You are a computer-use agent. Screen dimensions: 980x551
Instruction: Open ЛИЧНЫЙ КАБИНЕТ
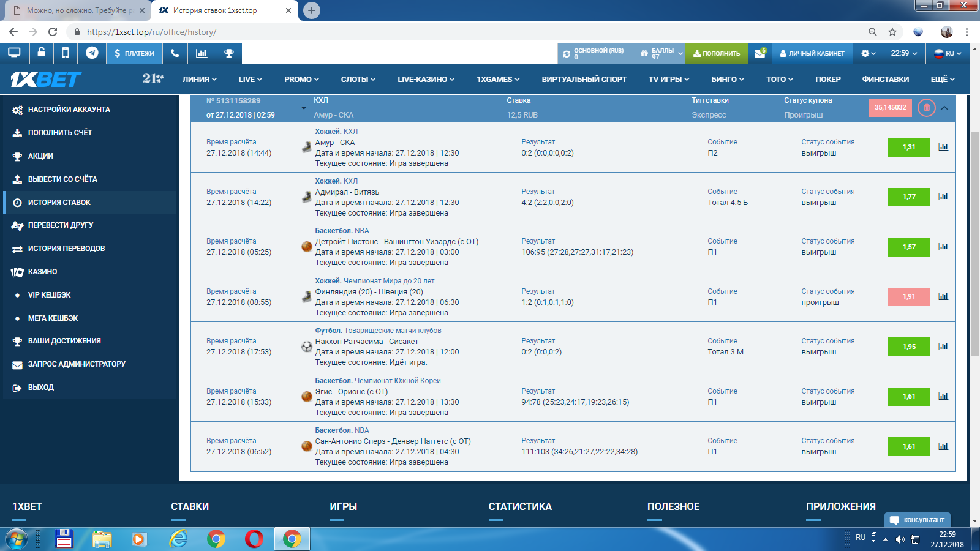click(x=812, y=53)
